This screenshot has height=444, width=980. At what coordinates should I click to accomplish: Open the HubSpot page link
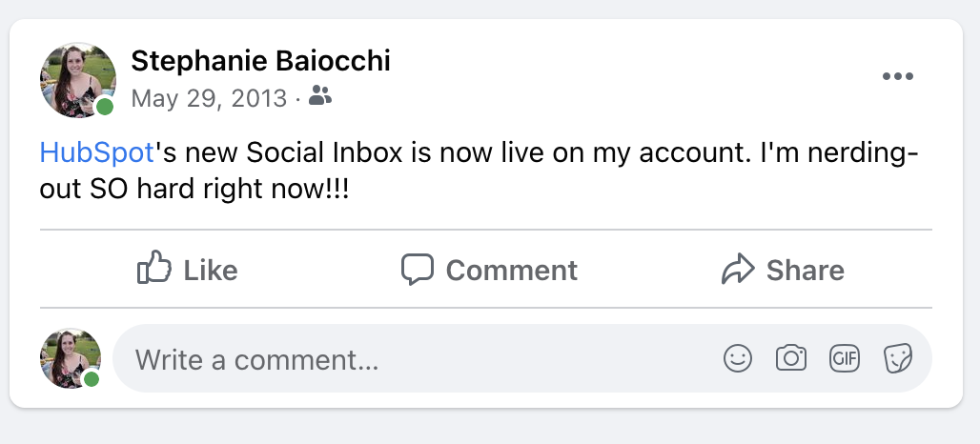[x=97, y=152]
